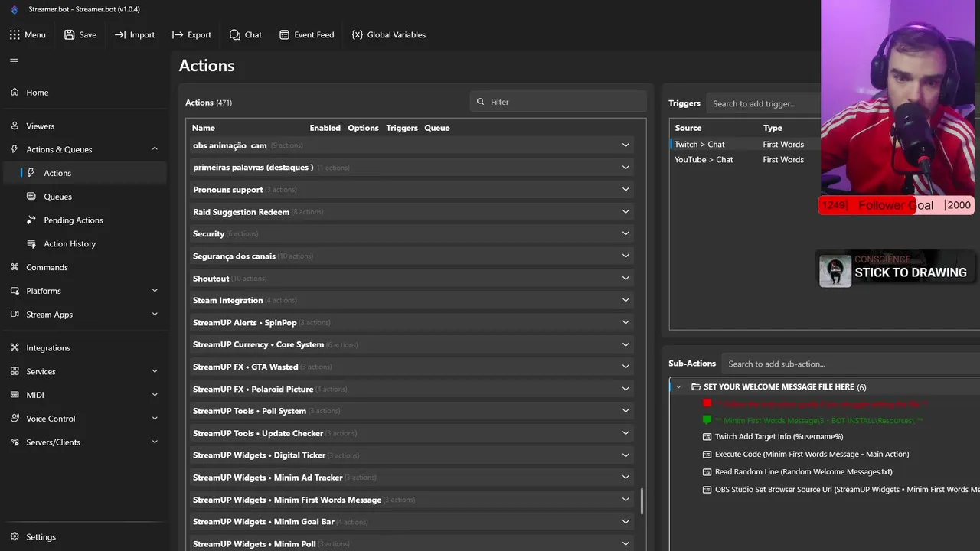The height and width of the screenshot is (551, 980).
Task: Click the actions list scrollbar thumb
Action: (642, 501)
